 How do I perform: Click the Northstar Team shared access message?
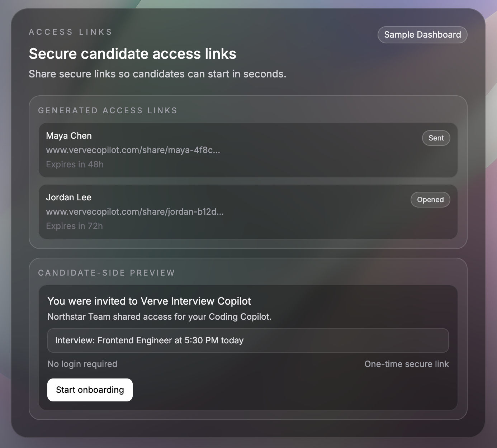pos(159,317)
